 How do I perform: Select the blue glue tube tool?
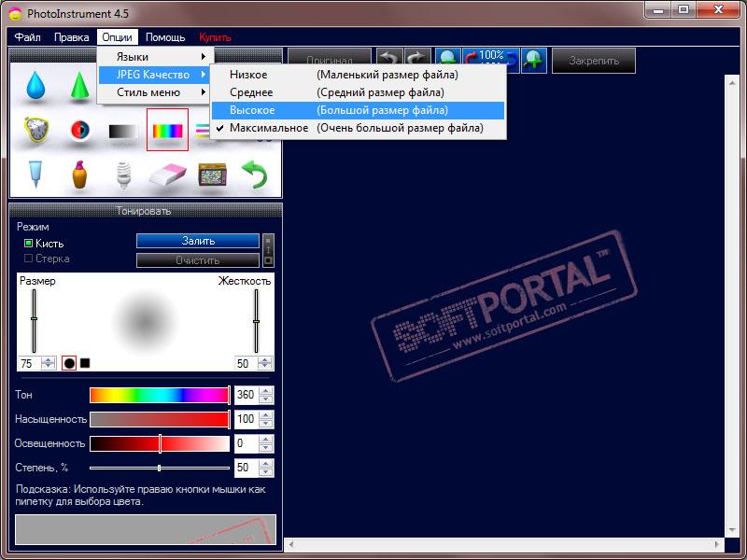(x=35, y=175)
